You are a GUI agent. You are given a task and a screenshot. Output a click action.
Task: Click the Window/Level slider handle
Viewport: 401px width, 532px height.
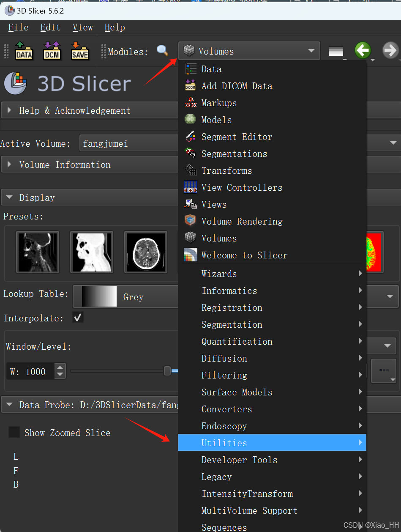pos(167,371)
